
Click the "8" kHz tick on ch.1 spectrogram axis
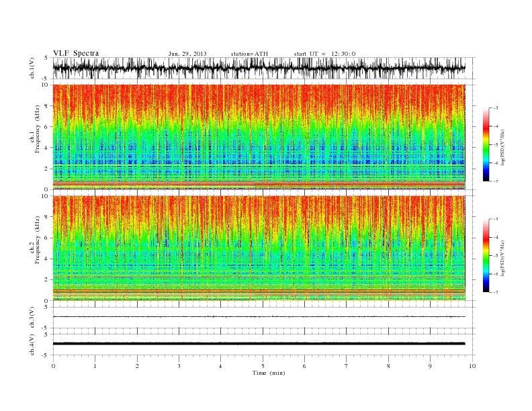pyautogui.click(x=46, y=106)
